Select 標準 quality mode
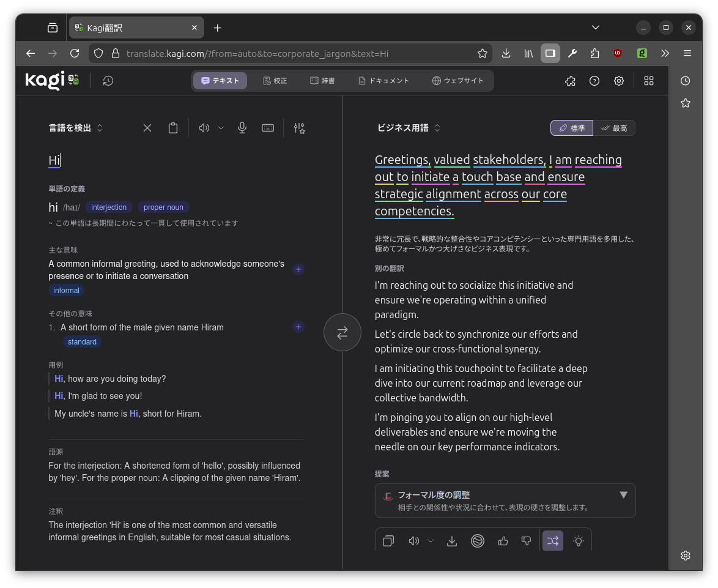Viewport: 718px width, 588px height. (x=572, y=128)
